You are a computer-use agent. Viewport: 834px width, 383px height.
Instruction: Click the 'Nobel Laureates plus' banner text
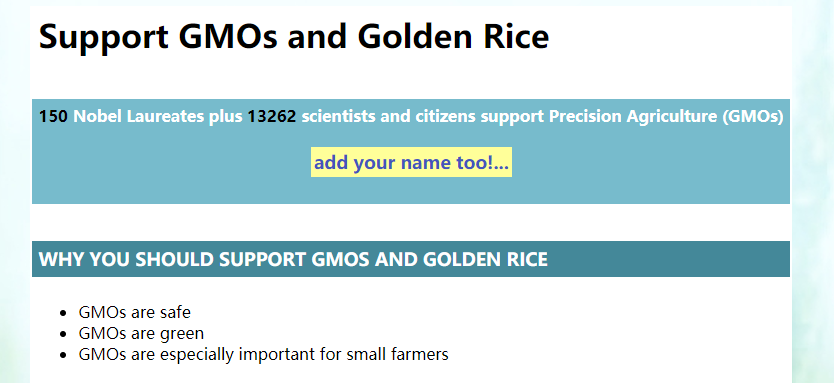[x=157, y=116]
